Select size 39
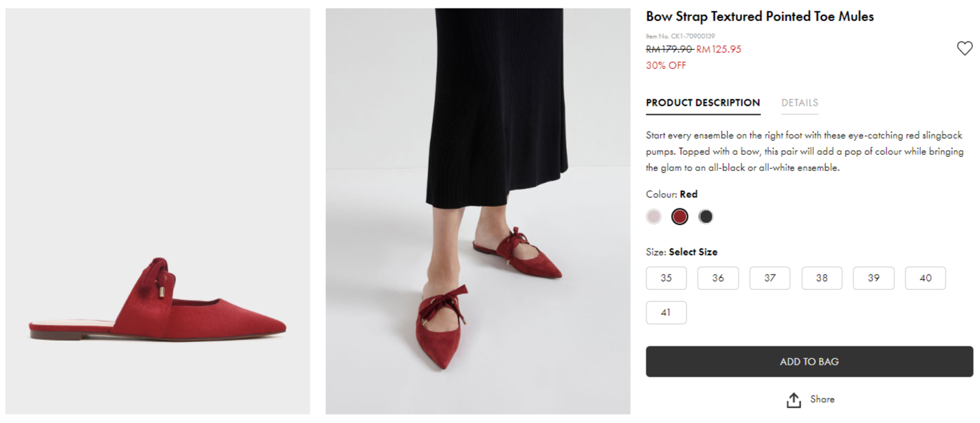This screenshot has height=423, width=980. [873, 278]
